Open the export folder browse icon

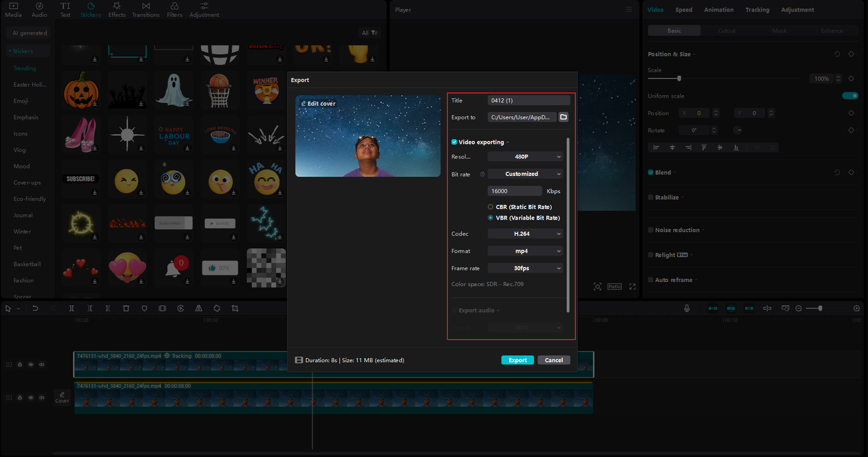click(563, 117)
